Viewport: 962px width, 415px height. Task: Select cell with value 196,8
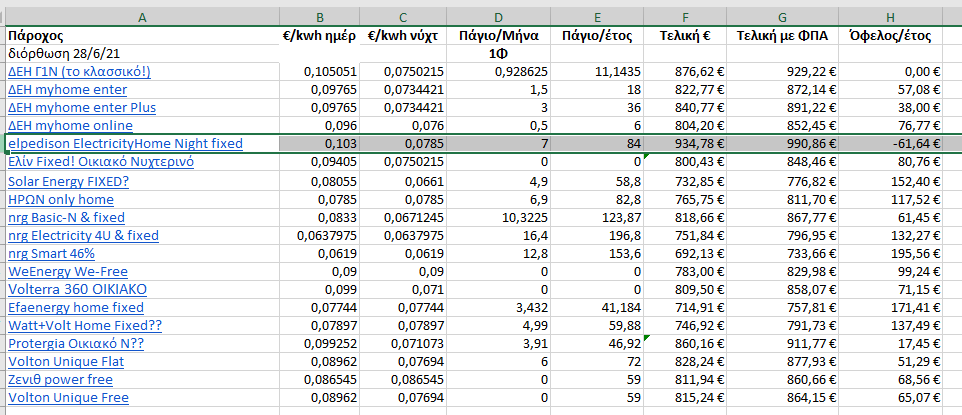598,235
